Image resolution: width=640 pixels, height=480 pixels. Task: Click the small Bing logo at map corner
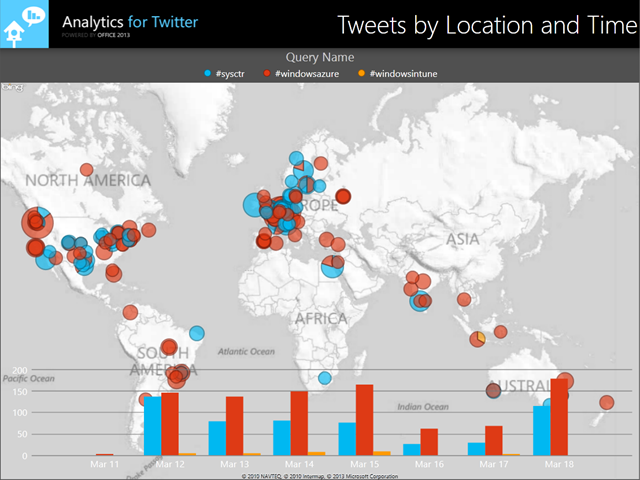click(x=10, y=88)
